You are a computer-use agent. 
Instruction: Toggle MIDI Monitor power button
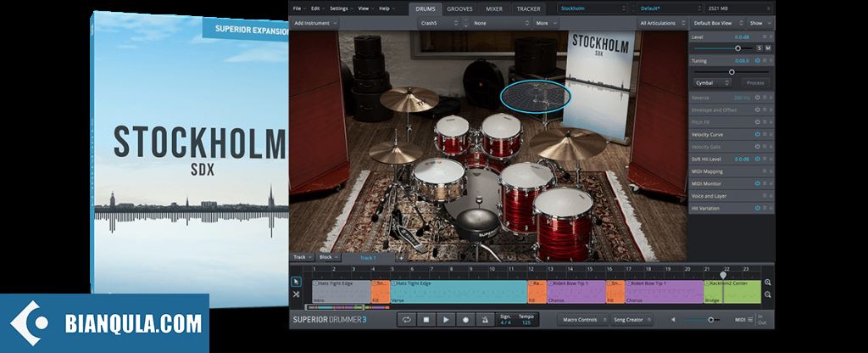coord(757,183)
